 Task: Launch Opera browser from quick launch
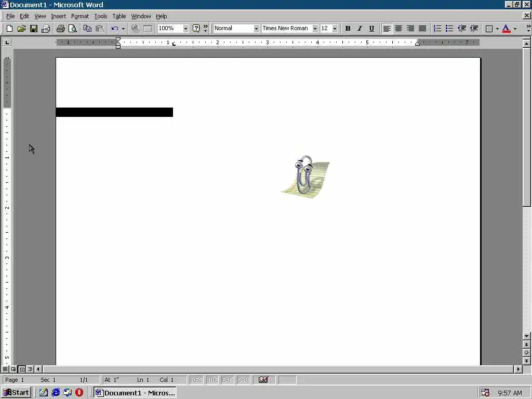79,393
